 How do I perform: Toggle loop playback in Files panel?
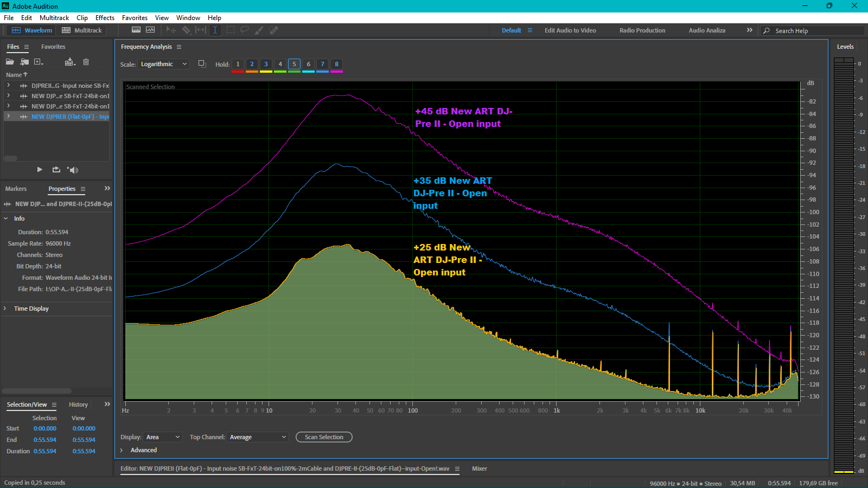(56, 170)
